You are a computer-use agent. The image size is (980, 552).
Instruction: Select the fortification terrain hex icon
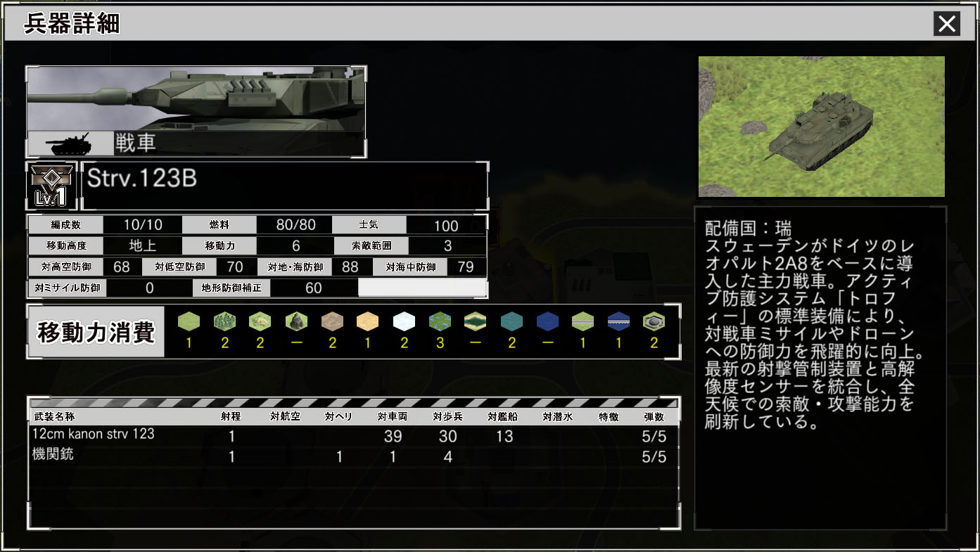[654, 321]
